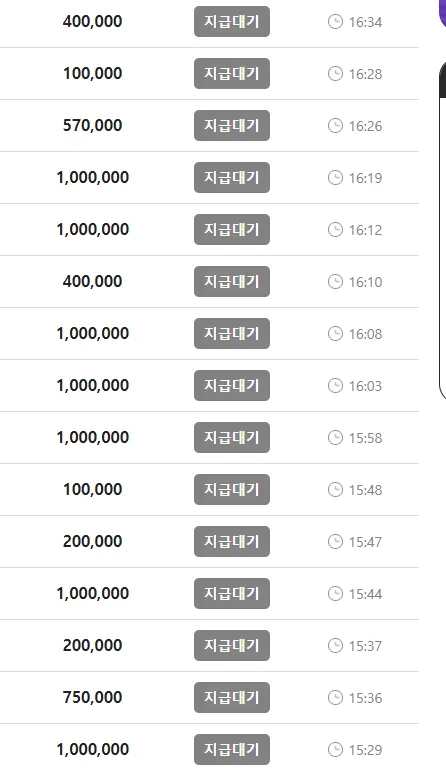
Task: Click 지급대기 button in 16:34 row
Action: coord(232,22)
